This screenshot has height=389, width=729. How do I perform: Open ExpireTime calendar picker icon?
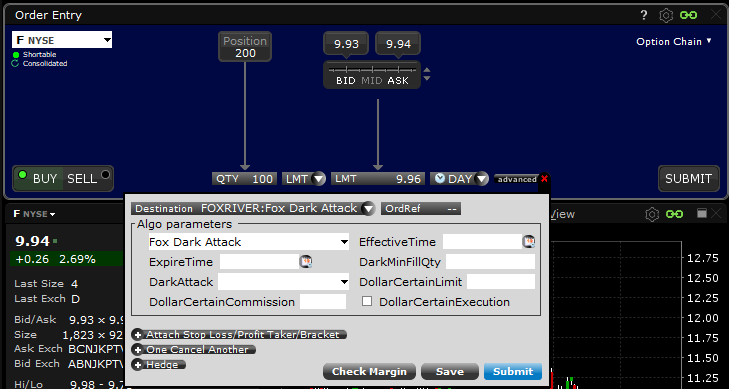pyautogui.click(x=305, y=262)
